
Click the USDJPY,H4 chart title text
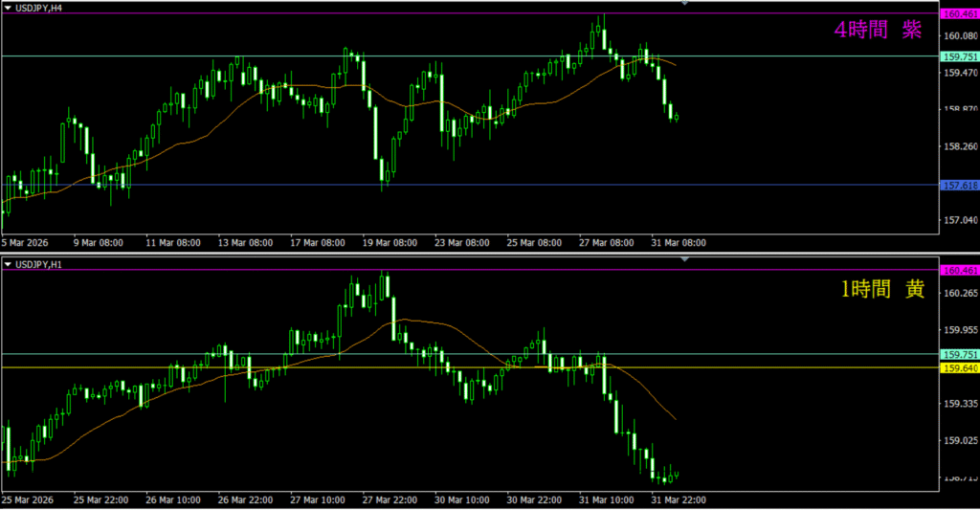(42, 7)
